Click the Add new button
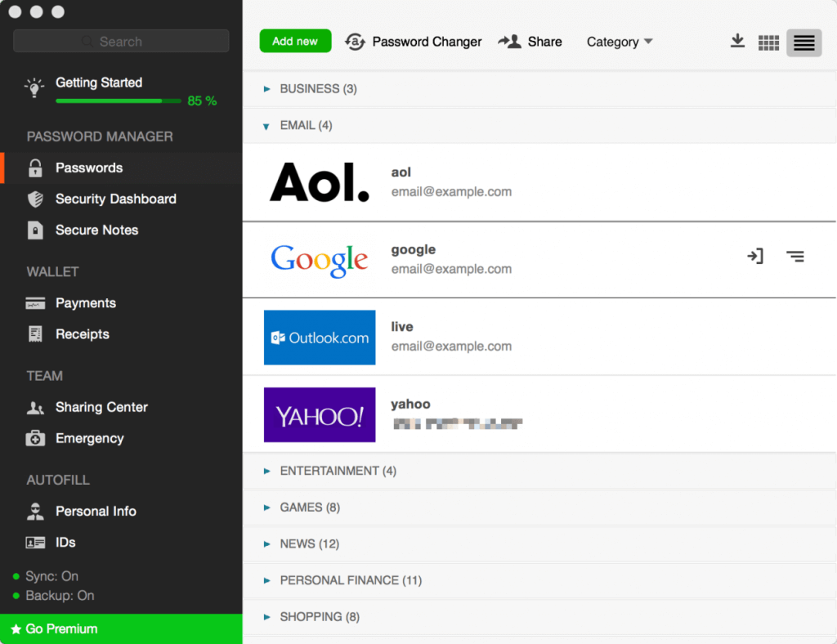Screen dimensions: 837x644 pyautogui.click(x=295, y=41)
